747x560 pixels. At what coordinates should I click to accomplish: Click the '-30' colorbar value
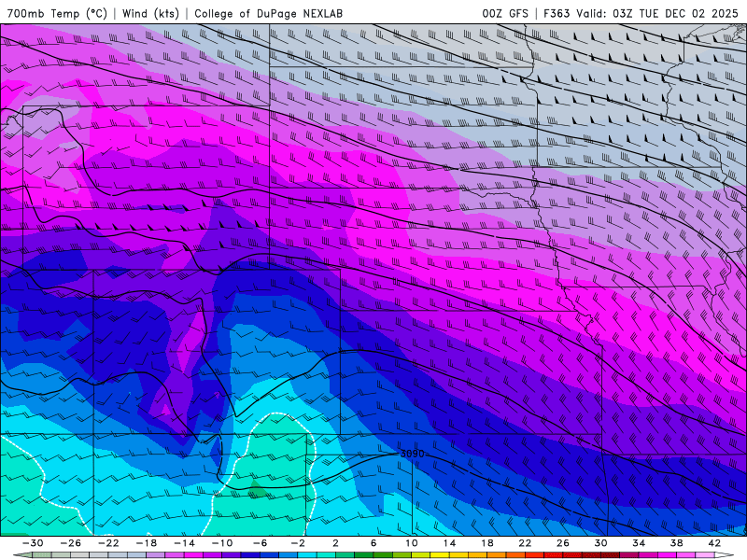pyautogui.click(x=33, y=543)
